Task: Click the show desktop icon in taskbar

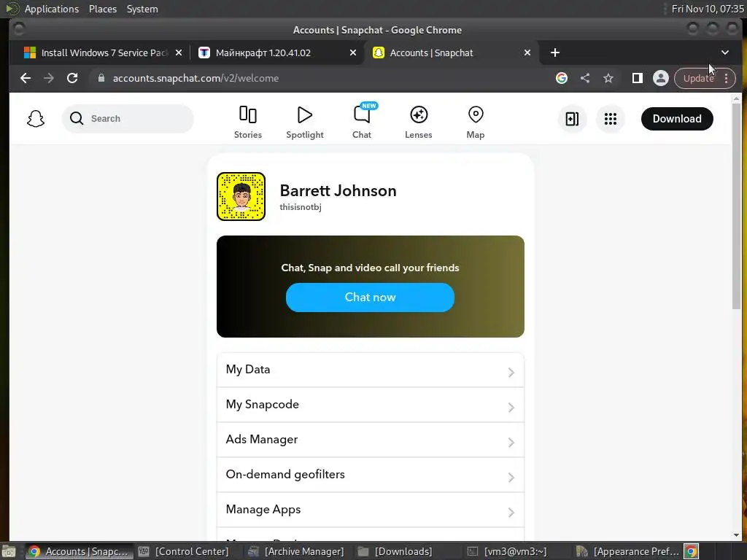Action: point(9,551)
